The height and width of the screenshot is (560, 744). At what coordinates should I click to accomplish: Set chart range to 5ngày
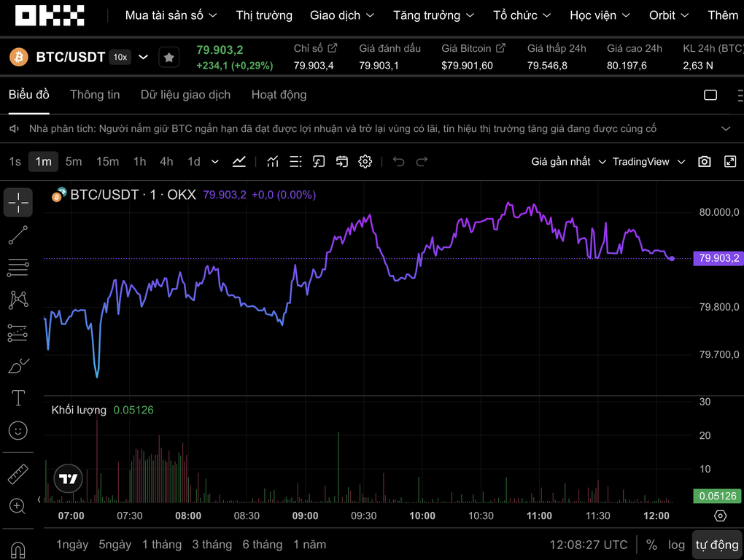click(115, 545)
